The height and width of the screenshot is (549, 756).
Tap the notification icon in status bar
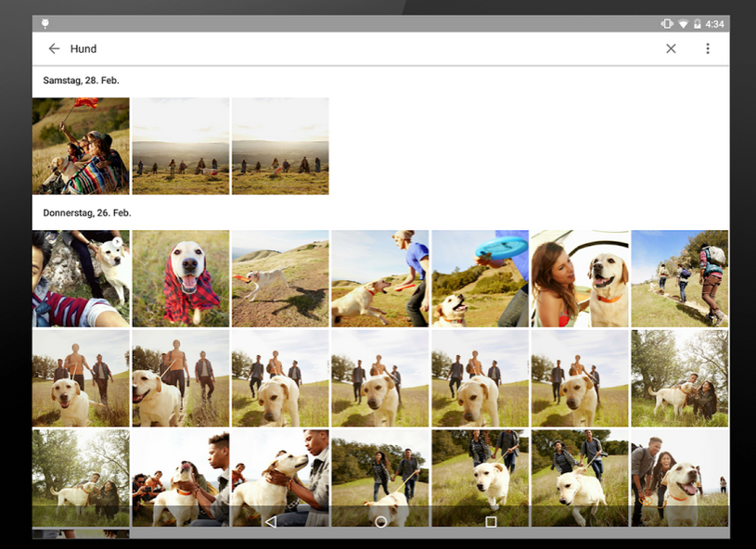(45, 23)
